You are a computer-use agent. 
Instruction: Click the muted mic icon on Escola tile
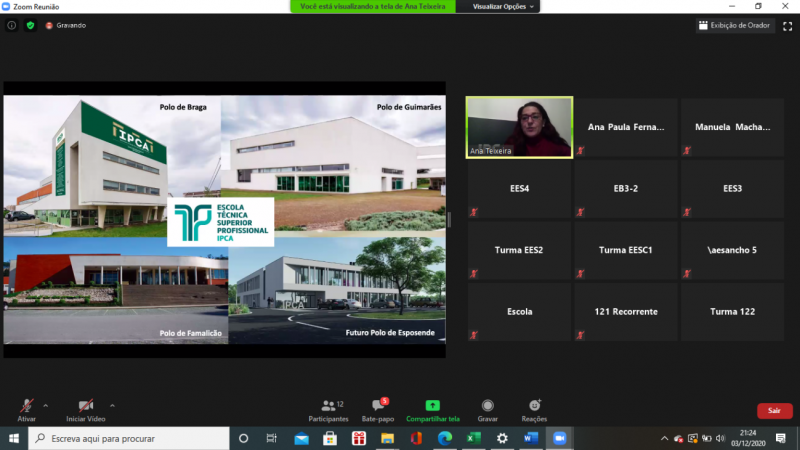pyautogui.click(x=474, y=335)
